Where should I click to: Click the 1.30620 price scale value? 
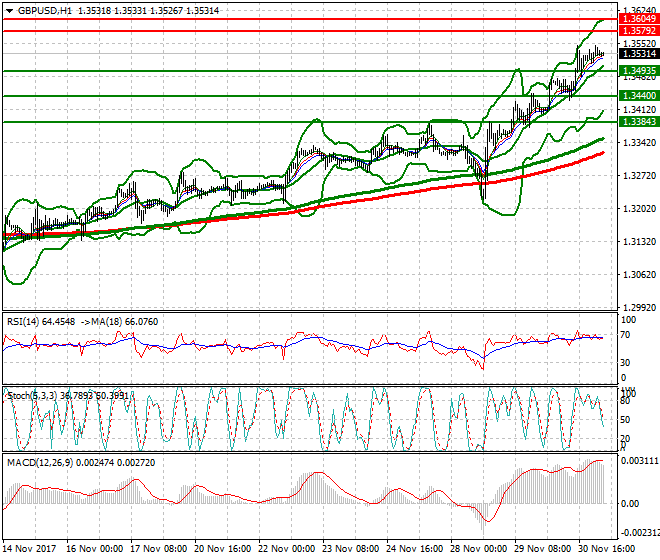[x=639, y=275]
